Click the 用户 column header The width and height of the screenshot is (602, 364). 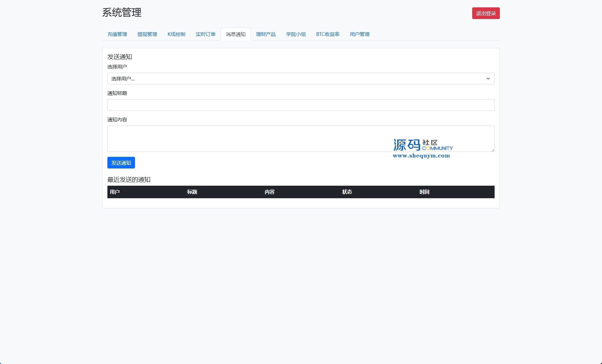tap(114, 192)
